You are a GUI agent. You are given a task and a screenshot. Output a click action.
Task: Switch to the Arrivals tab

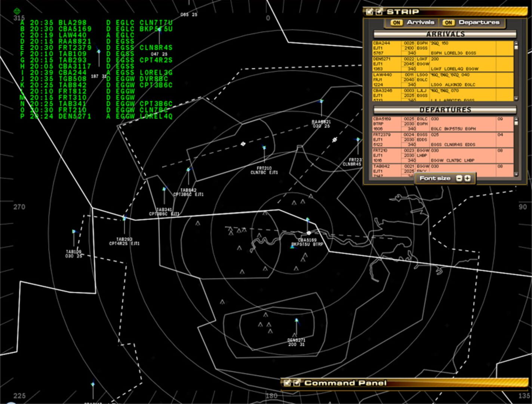[420, 22]
